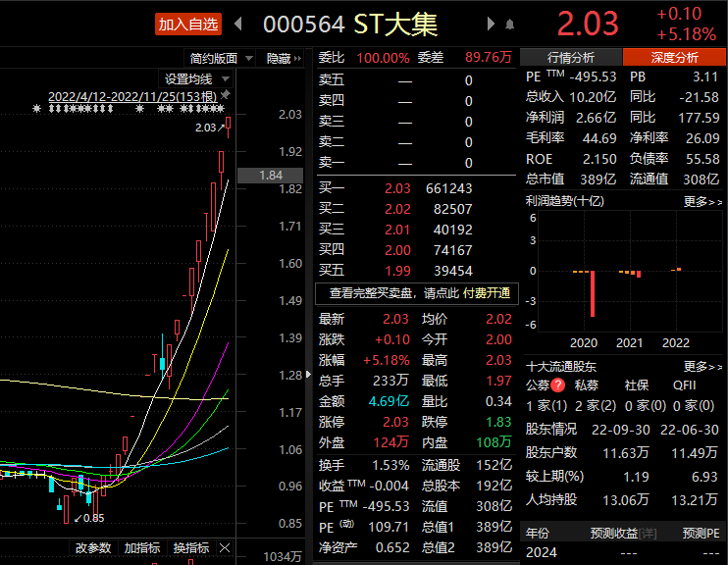Click 加入自选 to add to watchlist
728x565 pixels.
coord(188,25)
